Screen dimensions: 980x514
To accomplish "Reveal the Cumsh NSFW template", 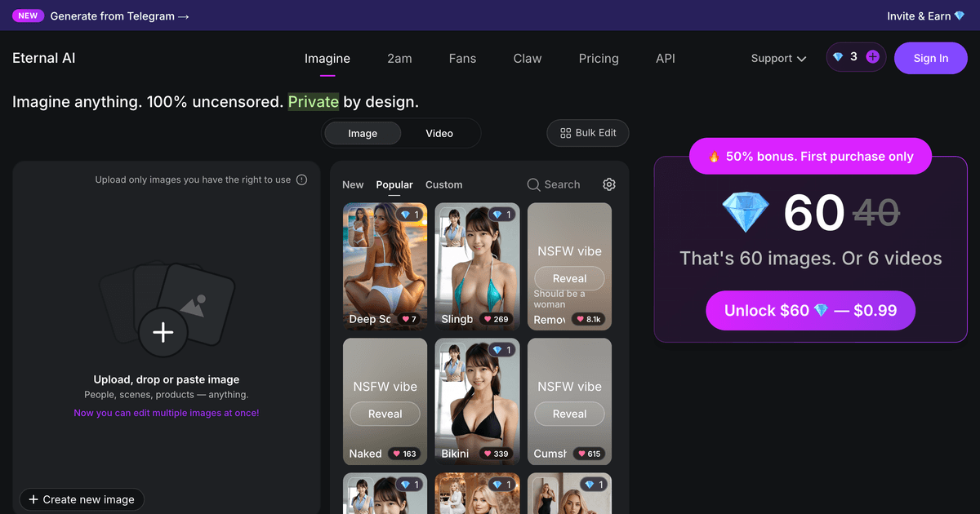I will point(569,414).
